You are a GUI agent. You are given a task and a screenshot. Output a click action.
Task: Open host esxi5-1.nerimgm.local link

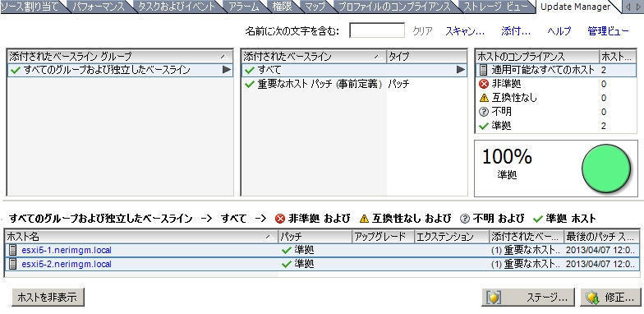click(x=66, y=250)
